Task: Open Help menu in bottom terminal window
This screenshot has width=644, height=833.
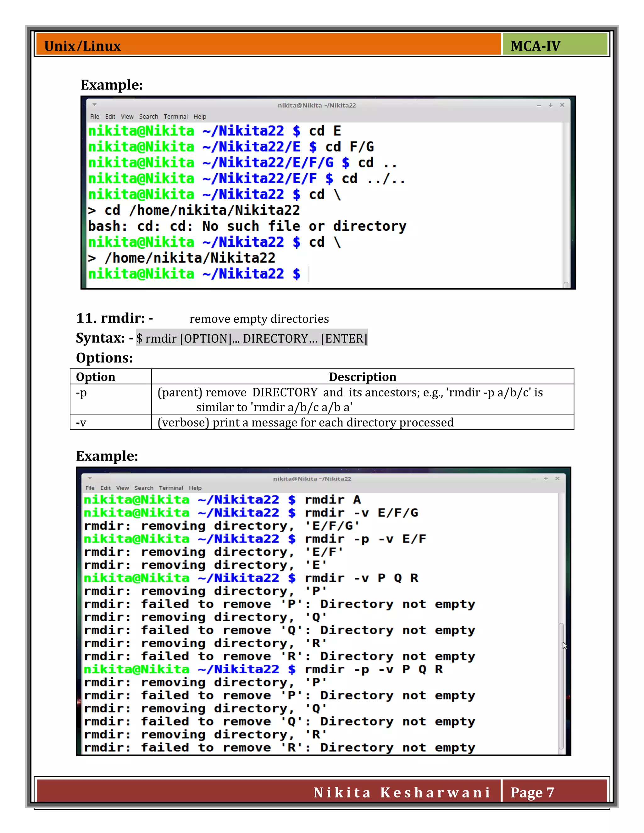Action: pos(195,488)
